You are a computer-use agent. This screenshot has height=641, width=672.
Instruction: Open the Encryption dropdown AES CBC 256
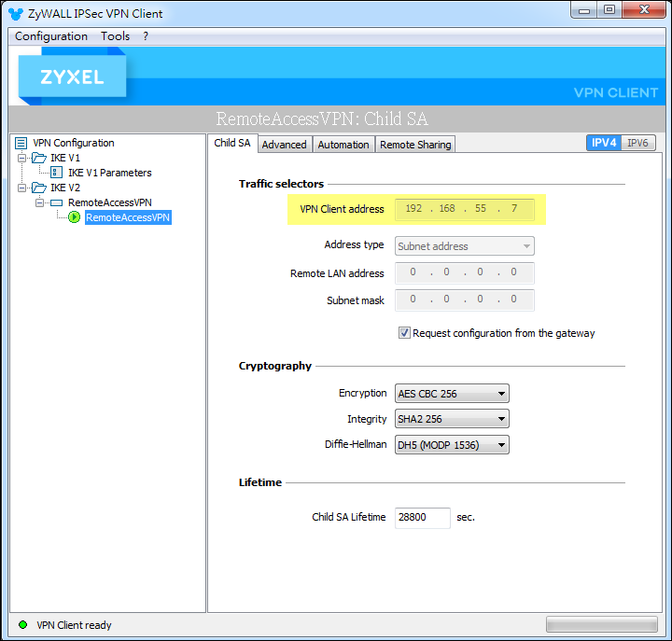pyautogui.click(x=452, y=394)
